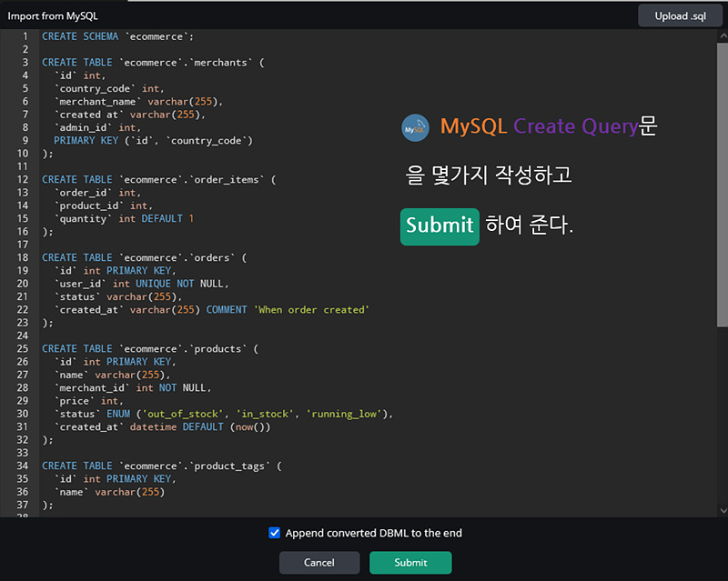Click scrollbar up arrow in code editor

click(723, 35)
